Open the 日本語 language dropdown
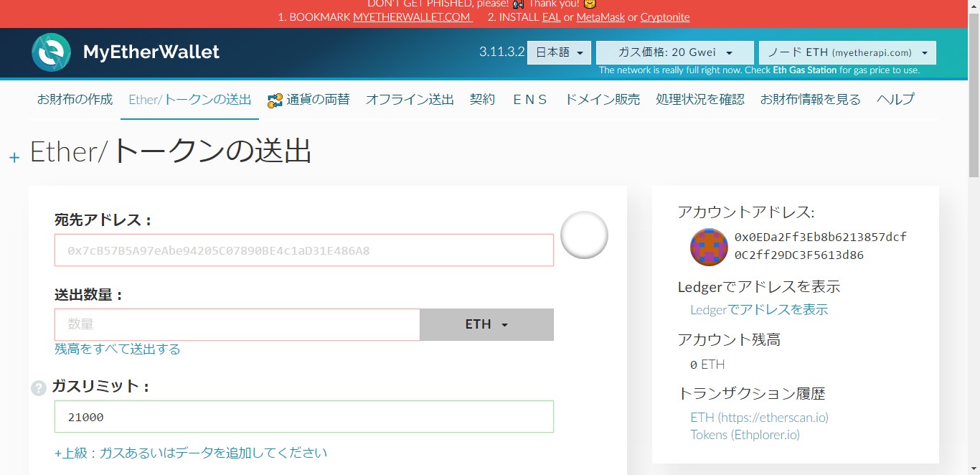This screenshot has height=475, width=980. tap(559, 52)
